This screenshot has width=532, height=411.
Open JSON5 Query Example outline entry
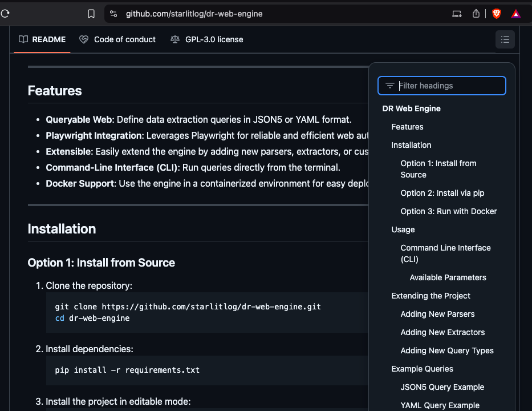click(x=442, y=387)
